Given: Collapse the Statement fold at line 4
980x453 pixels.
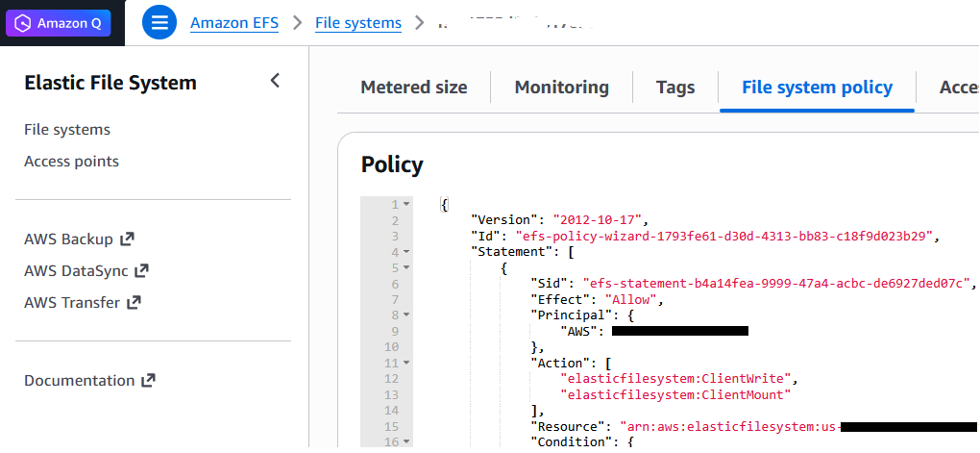Looking at the screenshot, I should coord(406,252).
